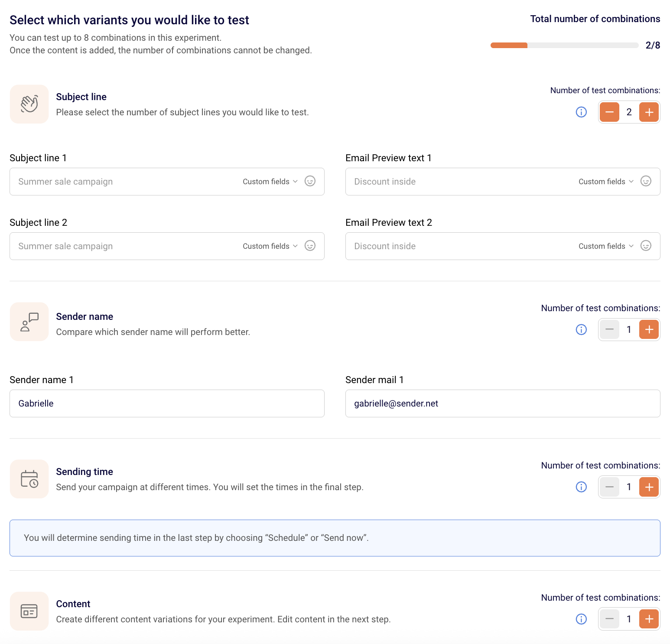Screen dimensions: 670x644
Task: Click the info icon for Sender name combinations
Action: click(581, 330)
